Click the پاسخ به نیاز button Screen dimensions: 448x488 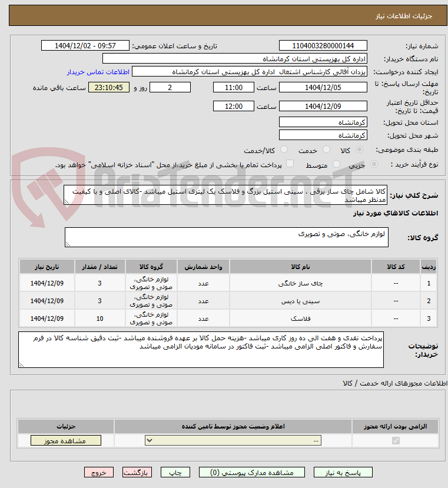click(x=343, y=473)
